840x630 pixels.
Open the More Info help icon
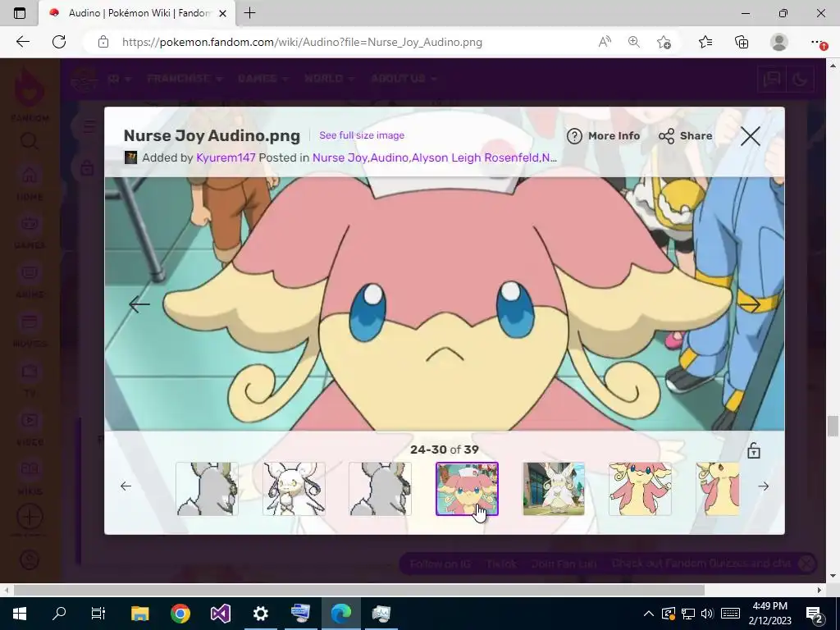click(x=574, y=136)
